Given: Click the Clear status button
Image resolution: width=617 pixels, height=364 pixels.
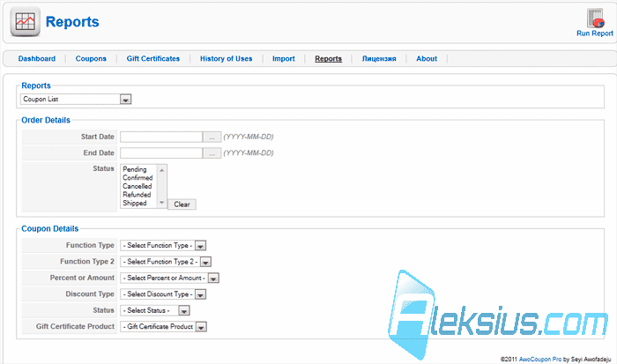Looking at the screenshot, I should pos(182,204).
